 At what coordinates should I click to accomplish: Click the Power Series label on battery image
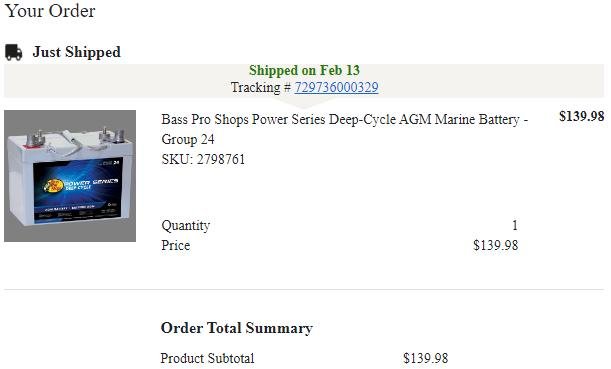coord(90,182)
